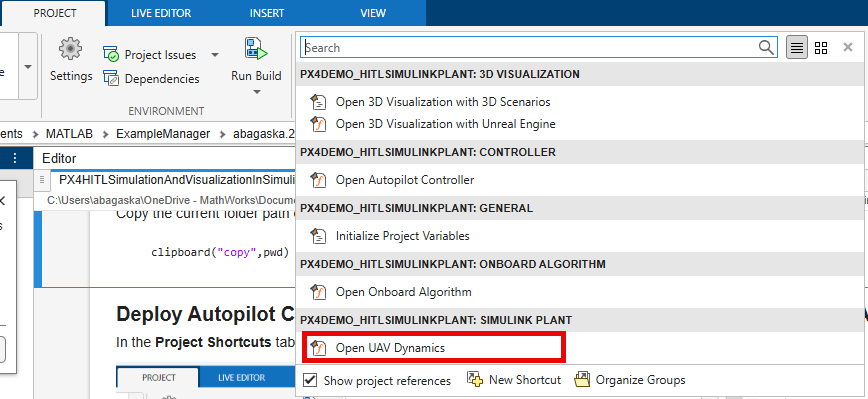The height and width of the screenshot is (399, 868).
Task: Switch to the VIEW tab
Action: (x=373, y=13)
